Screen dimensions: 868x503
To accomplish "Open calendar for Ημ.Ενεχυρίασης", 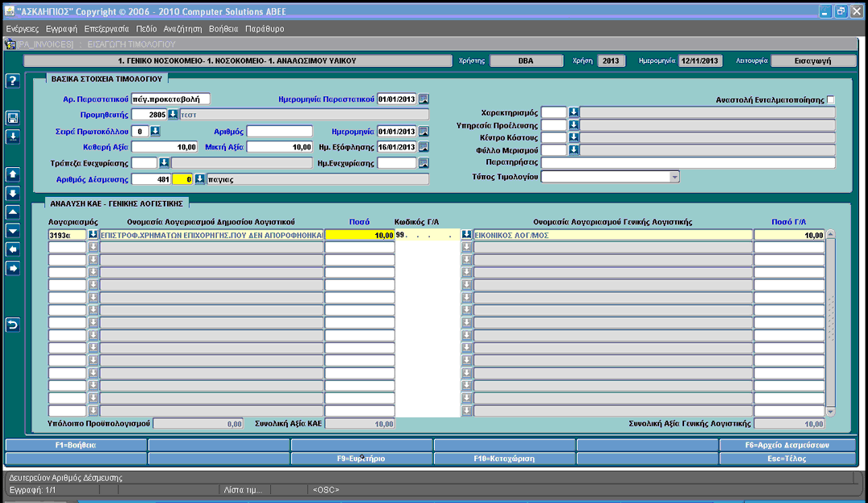I will click(x=424, y=163).
